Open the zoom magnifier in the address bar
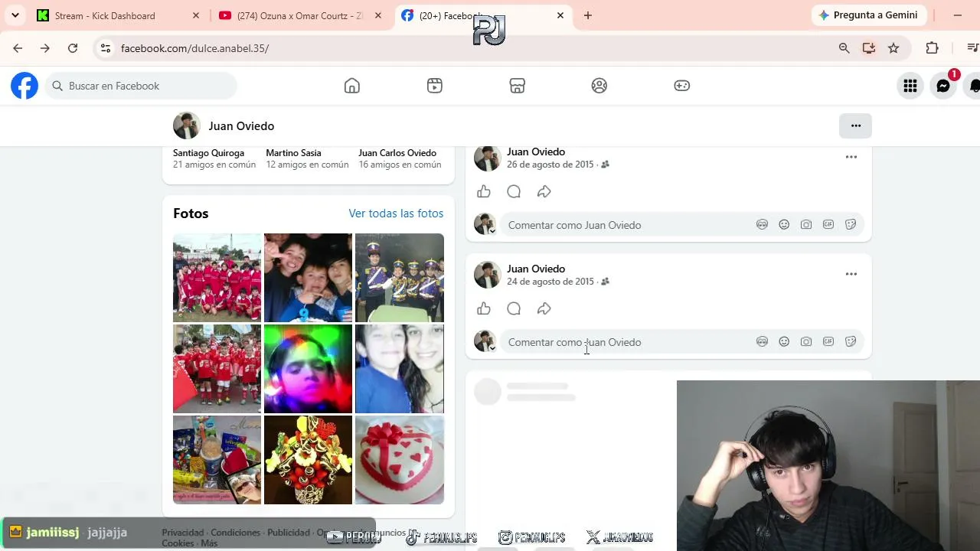Screen dimensions: 980x551 coord(844,48)
